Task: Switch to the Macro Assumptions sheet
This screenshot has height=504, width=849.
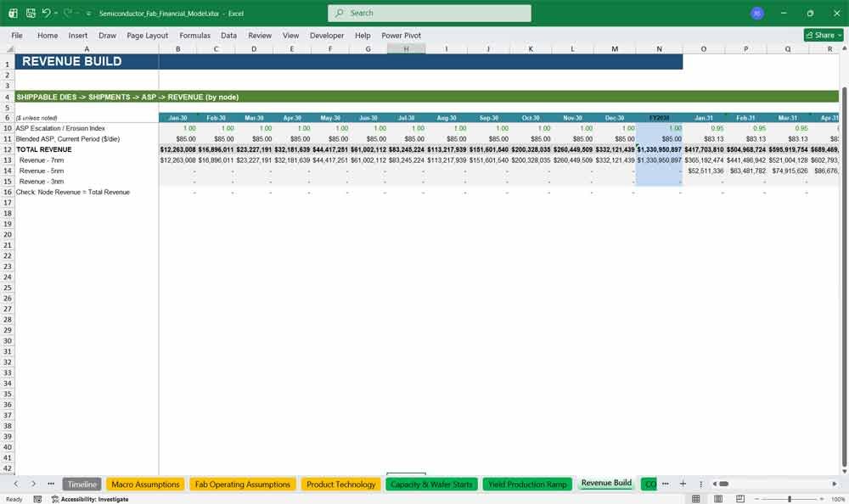Action: [145, 484]
